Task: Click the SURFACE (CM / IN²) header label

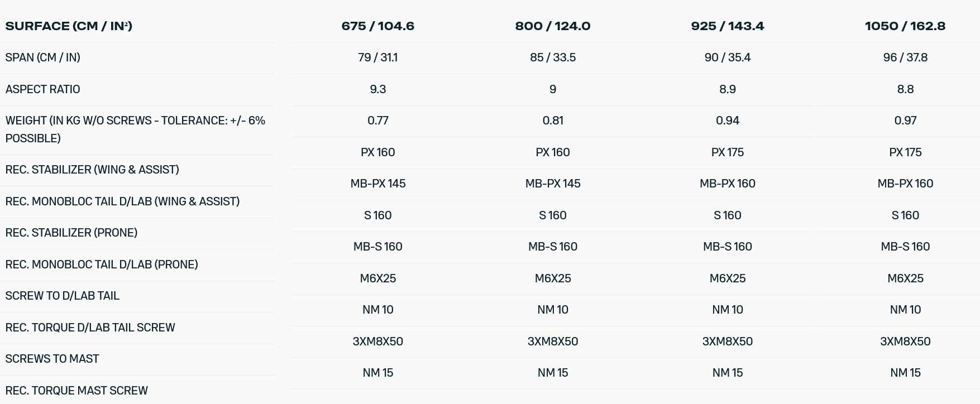Action: 69,26
